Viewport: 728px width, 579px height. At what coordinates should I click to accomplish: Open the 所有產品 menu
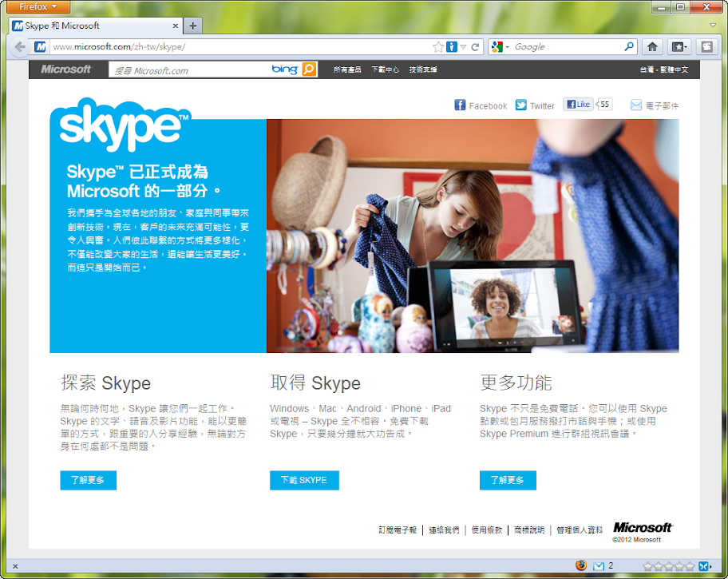click(347, 69)
